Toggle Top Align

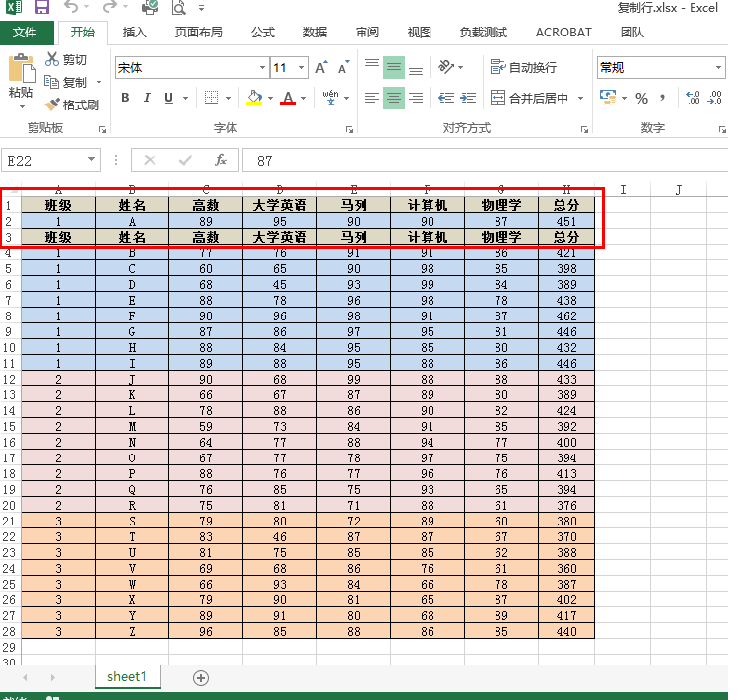(x=372, y=67)
